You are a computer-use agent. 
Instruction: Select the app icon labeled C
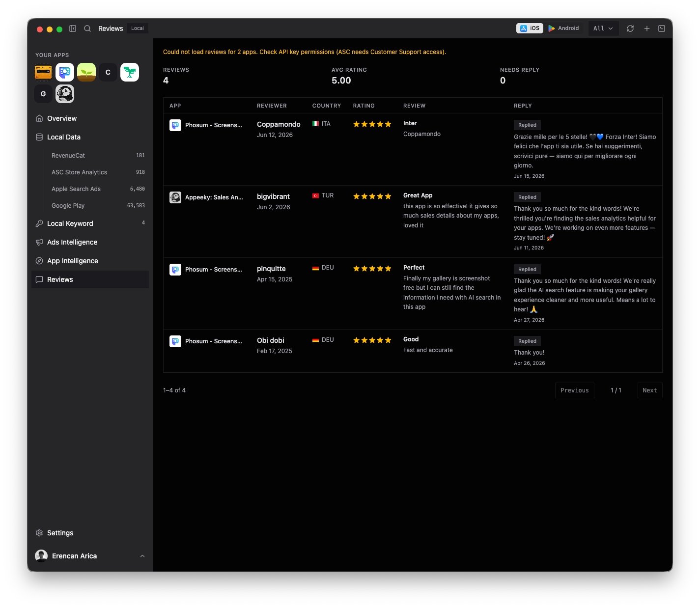tap(108, 72)
